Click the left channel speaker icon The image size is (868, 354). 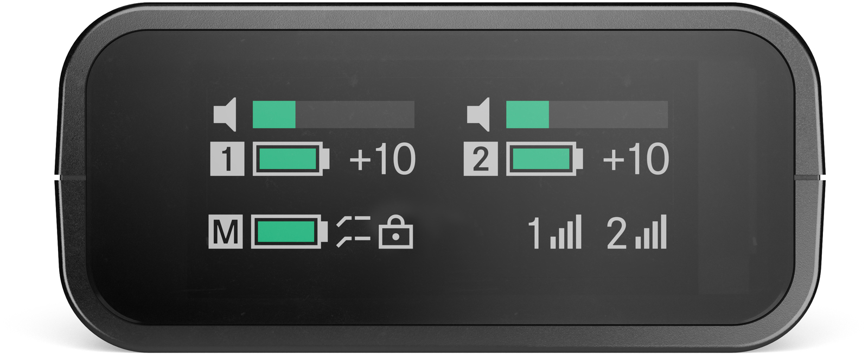coord(225,115)
